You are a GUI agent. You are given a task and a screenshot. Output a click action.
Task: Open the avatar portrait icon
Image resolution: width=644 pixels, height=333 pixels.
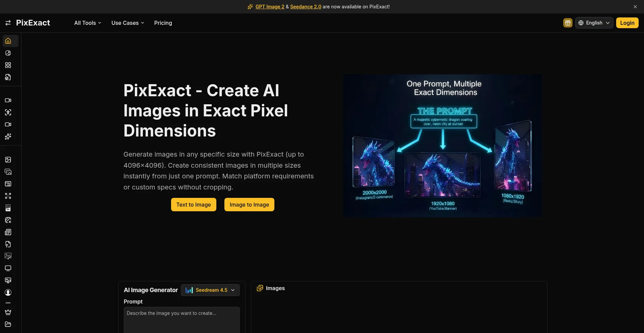coord(8,292)
